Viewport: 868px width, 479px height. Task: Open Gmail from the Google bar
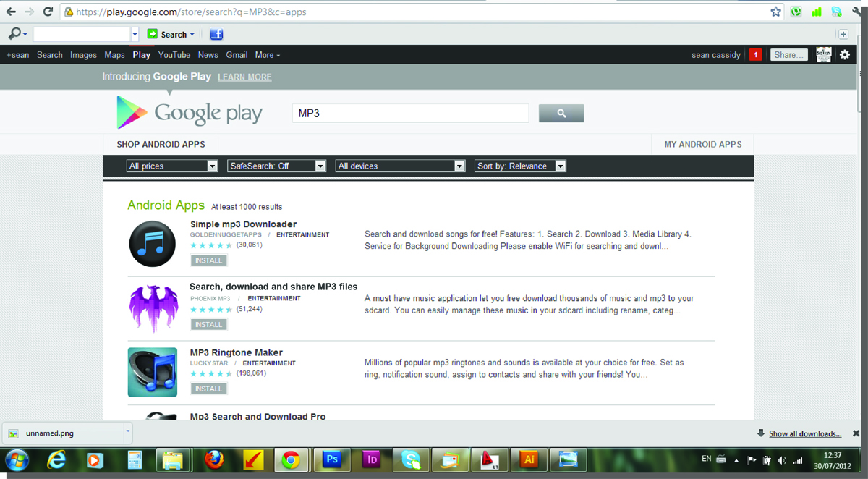(237, 55)
